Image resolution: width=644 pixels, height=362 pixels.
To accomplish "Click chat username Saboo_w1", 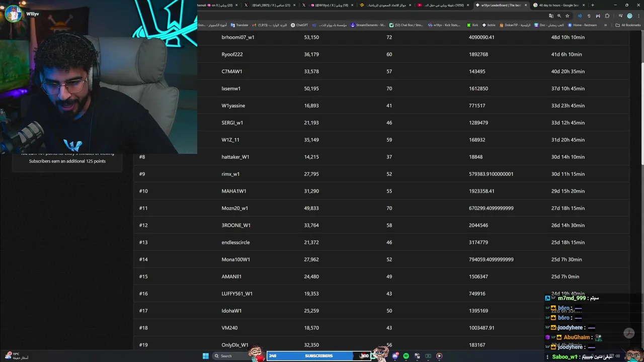I will (565, 357).
